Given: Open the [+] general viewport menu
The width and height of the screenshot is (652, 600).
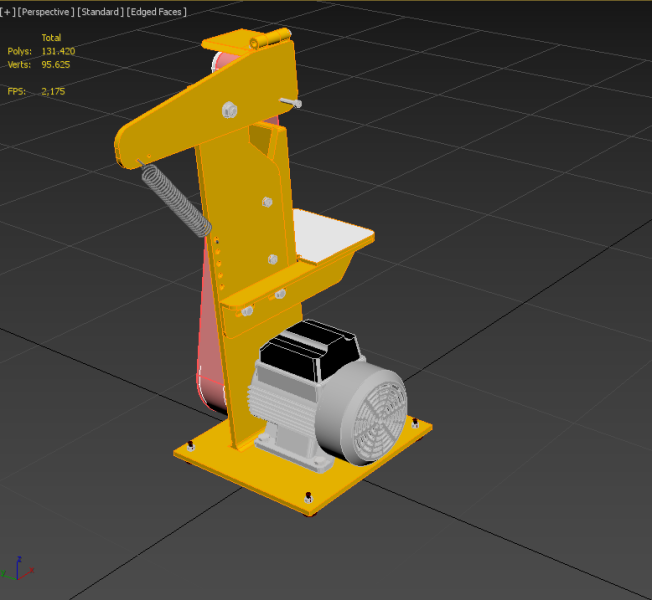Looking at the screenshot, I should tap(8, 12).
